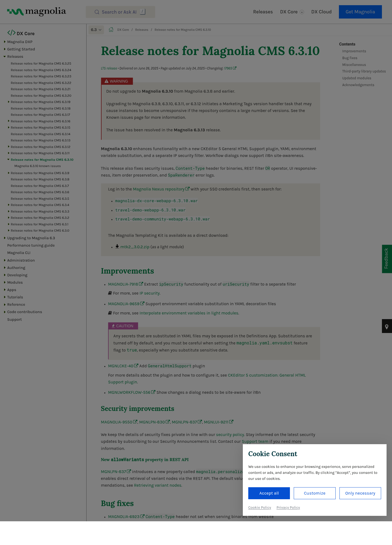Click the Customize cookies button
This screenshot has height=545, width=392.
(315, 493)
